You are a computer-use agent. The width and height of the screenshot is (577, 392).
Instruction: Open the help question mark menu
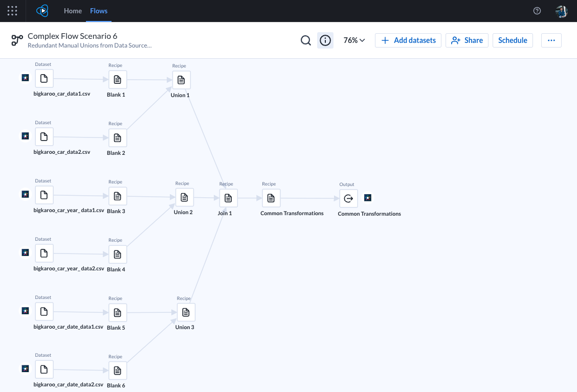point(537,10)
